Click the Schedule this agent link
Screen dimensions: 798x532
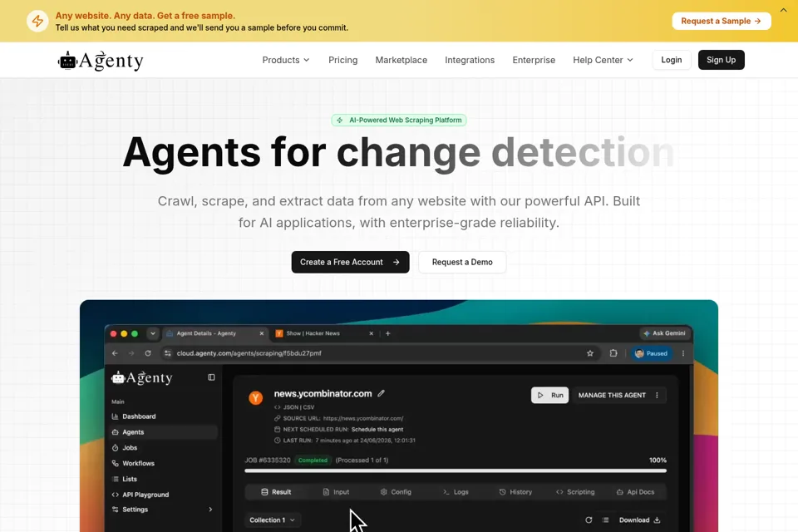[377, 430]
